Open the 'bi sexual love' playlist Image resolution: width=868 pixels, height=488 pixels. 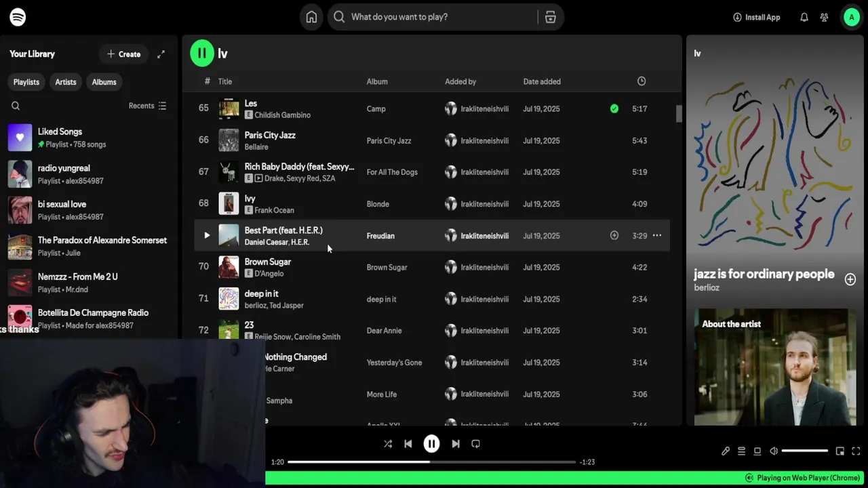coord(88,210)
